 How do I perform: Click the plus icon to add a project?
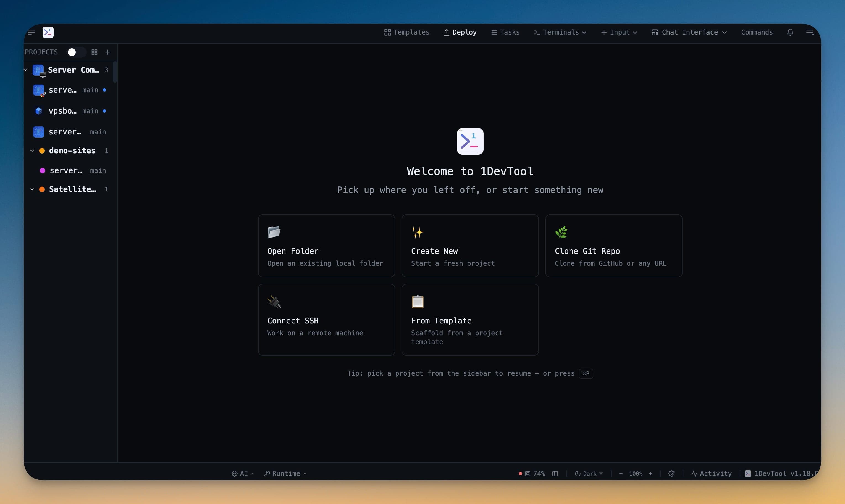click(x=108, y=52)
